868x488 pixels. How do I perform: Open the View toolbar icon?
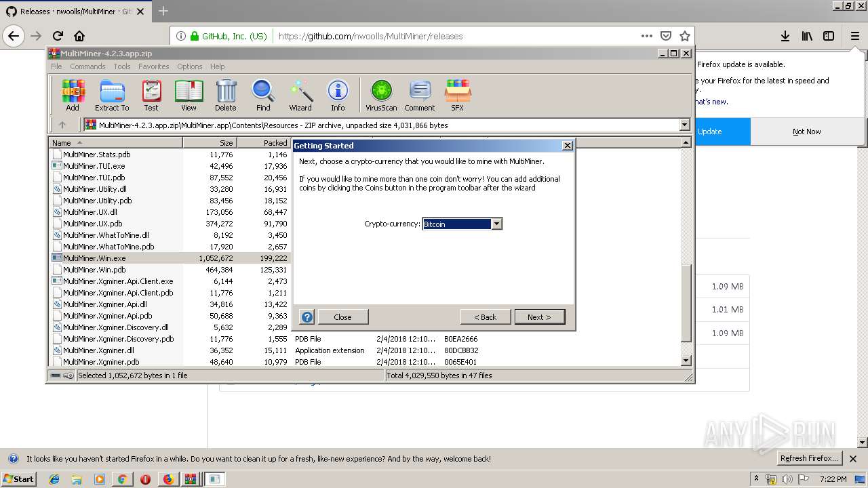[189, 95]
